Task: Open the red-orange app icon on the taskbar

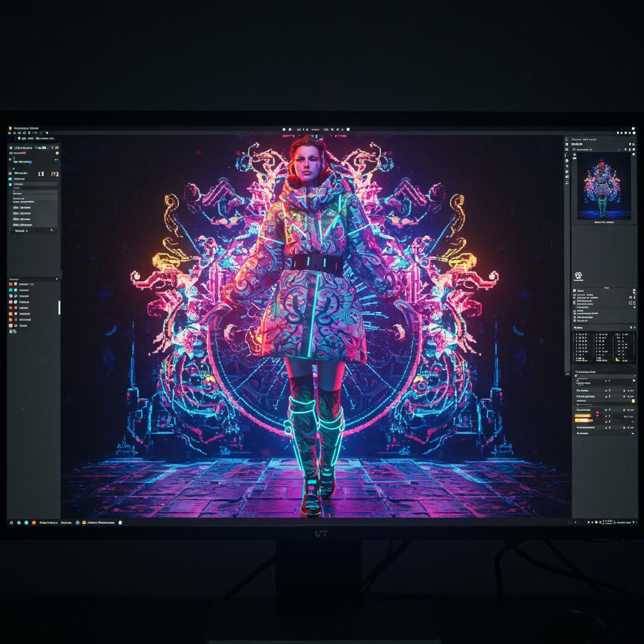Action: click(x=35, y=522)
